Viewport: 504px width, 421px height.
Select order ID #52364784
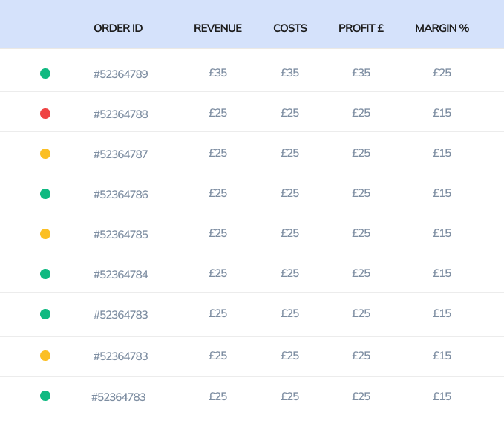coord(120,275)
